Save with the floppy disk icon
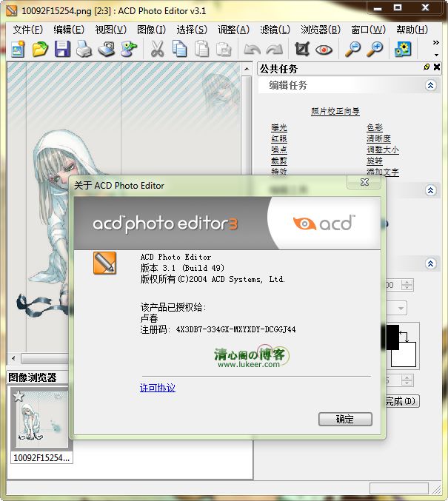 [62, 49]
